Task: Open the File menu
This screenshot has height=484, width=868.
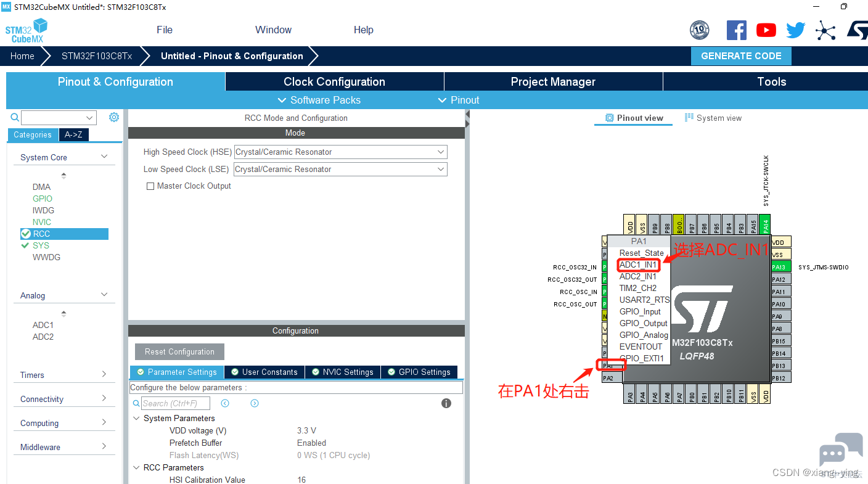Action: 165,30
